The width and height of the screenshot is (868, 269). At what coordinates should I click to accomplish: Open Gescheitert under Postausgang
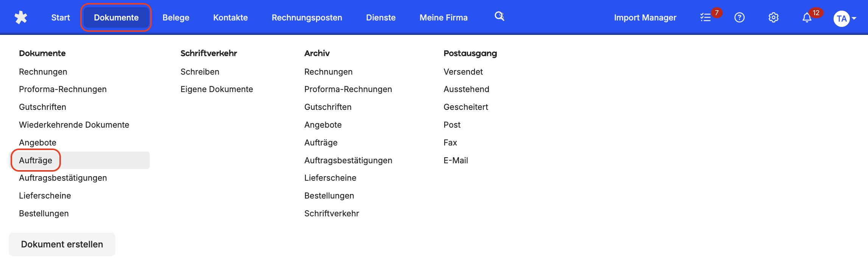[x=466, y=107]
